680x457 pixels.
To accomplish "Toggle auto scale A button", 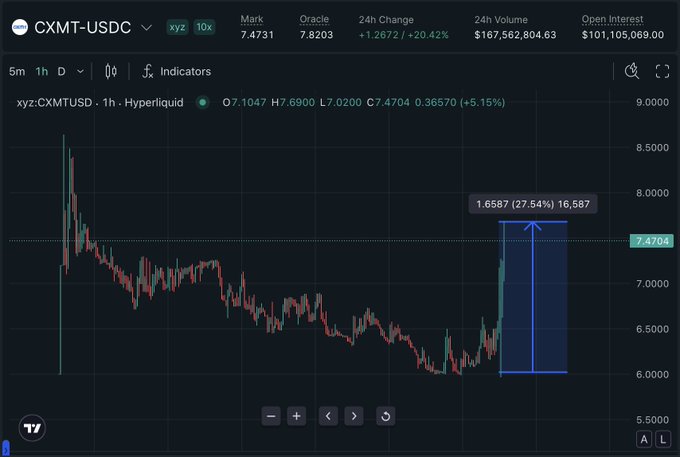I will [x=644, y=439].
